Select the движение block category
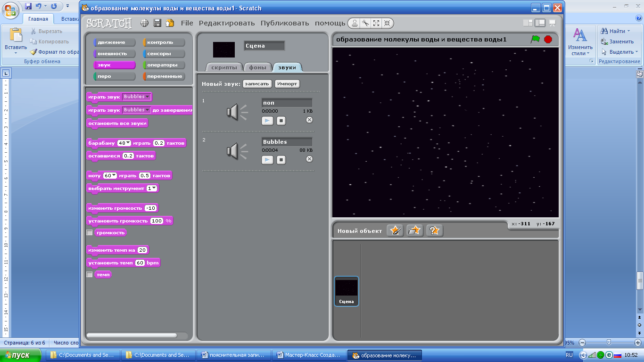The width and height of the screenshot is (644, 362). [115, 42]
